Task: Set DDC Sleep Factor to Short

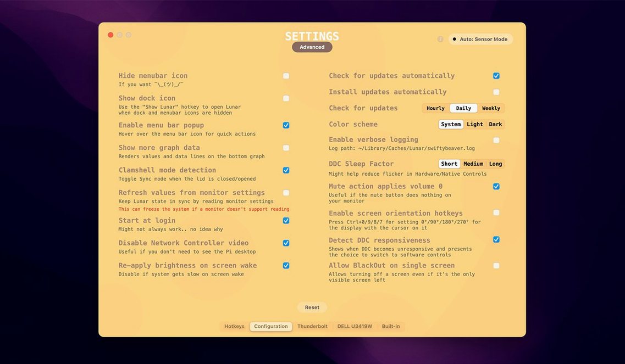Action: click(x=449, y=164)
